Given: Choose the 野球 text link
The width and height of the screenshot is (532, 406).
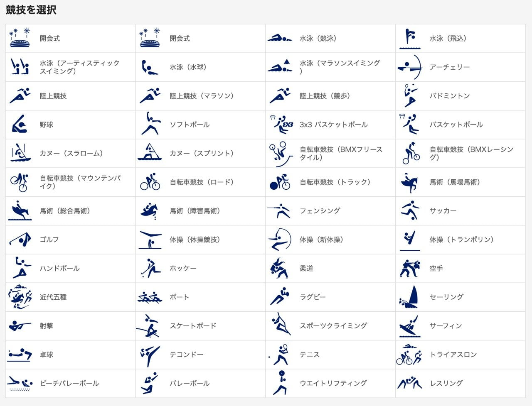Looking at the screenshot, I should [47, 125].
